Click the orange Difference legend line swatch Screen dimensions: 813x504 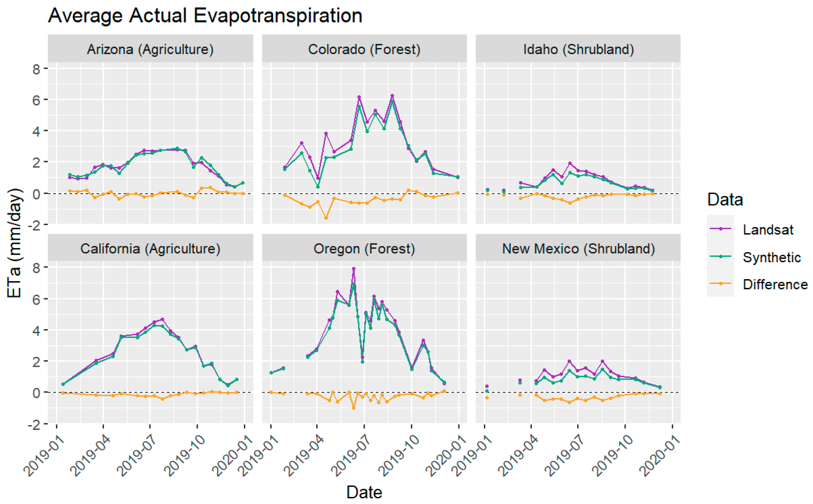click(x=720, y=284)
